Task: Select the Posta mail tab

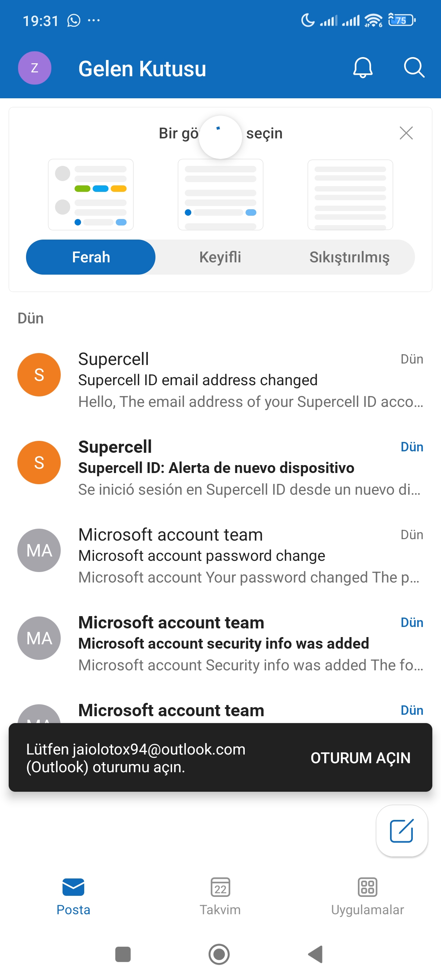Action: [73, 896]
